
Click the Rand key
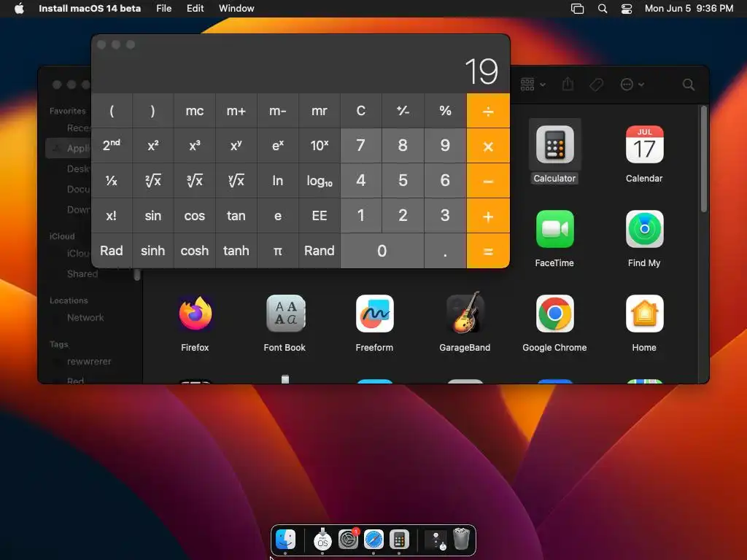320,251
